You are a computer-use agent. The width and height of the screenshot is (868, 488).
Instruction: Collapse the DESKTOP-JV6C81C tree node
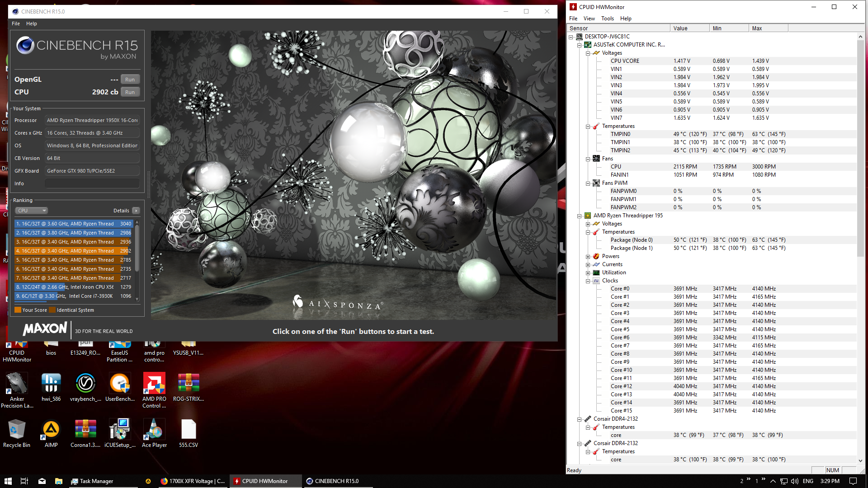(x=571, y=37)
